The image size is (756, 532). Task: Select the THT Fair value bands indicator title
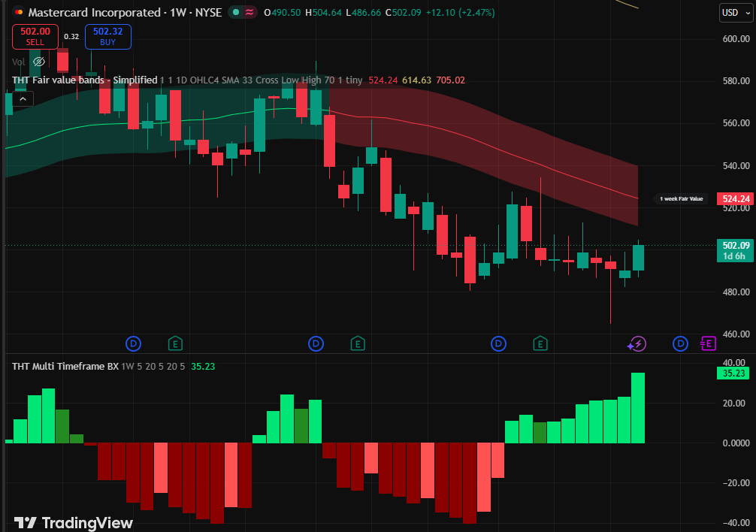(x=85, y=80)
